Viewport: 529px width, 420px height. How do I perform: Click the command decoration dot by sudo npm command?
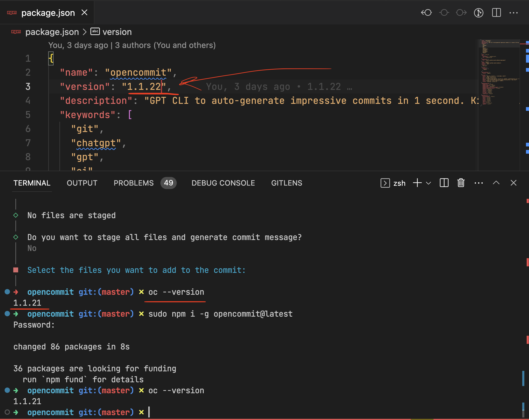tap(7, 313)
